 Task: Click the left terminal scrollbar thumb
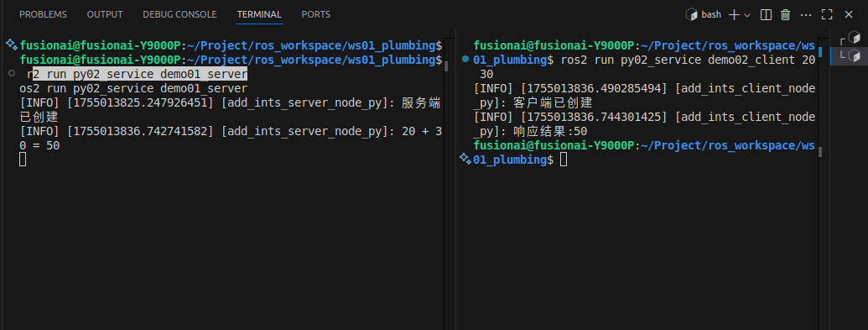446,66
